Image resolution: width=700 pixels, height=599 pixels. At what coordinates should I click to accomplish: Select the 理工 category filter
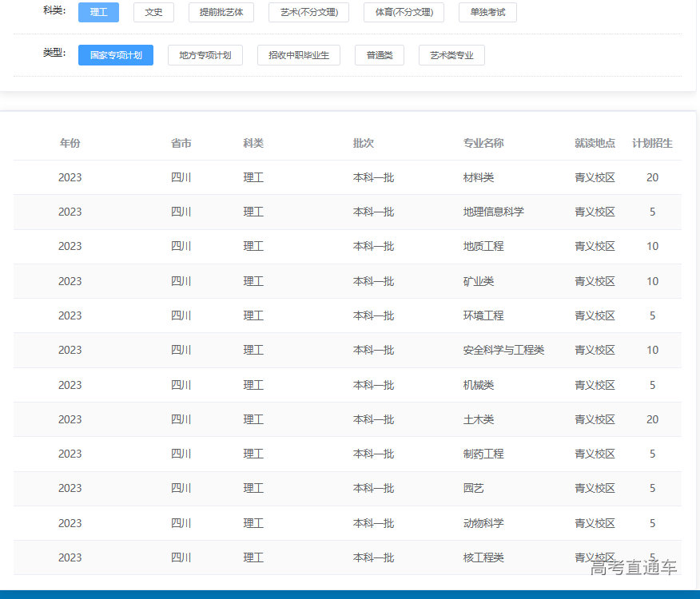tap(98, 12)
